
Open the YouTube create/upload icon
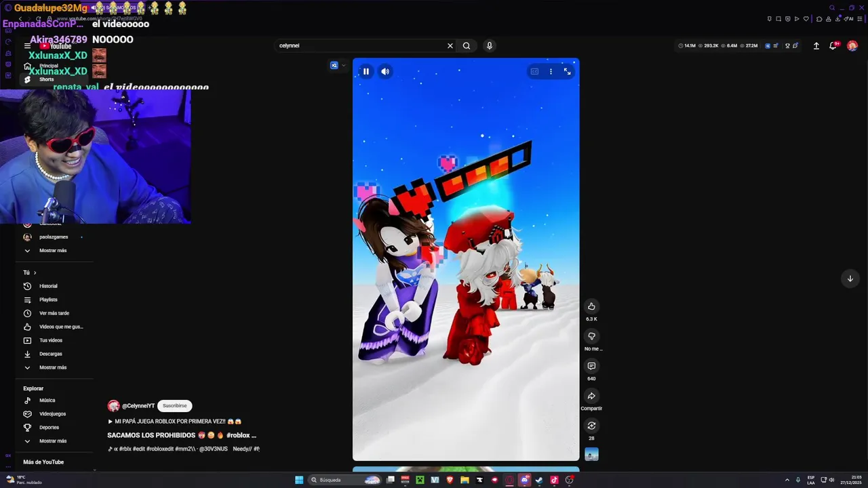point(816,45)
